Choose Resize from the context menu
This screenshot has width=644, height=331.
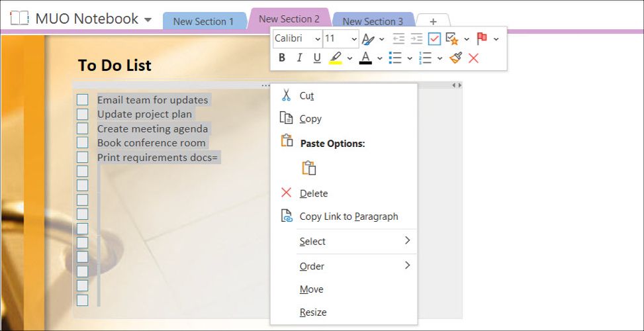pyautogui.click(x=344, y=312)
